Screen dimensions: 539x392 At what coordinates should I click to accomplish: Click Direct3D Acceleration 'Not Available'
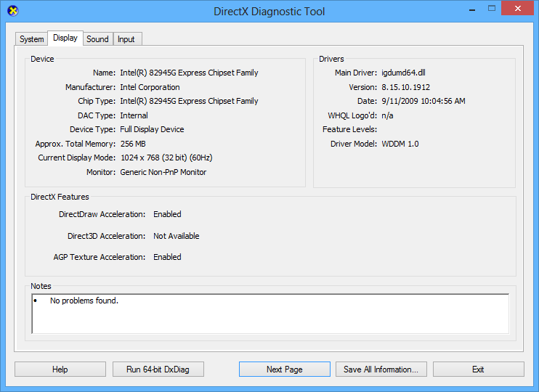177,236
